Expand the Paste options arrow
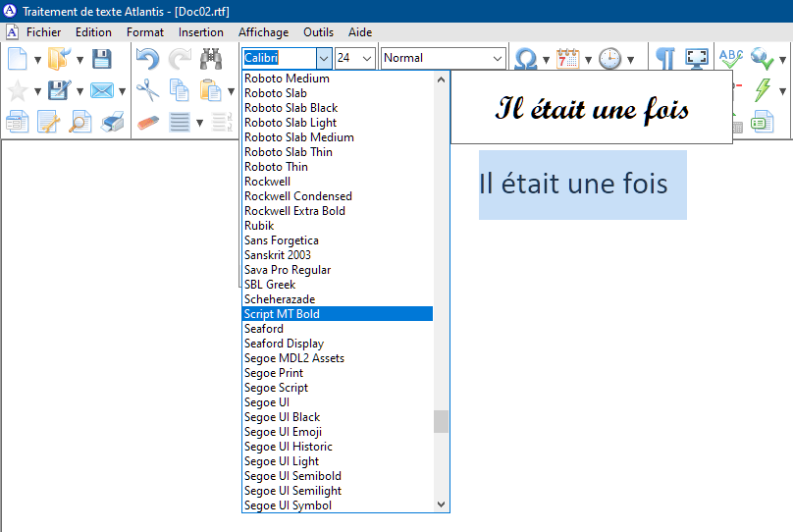 pyautogui.click(x=230, y=92)
